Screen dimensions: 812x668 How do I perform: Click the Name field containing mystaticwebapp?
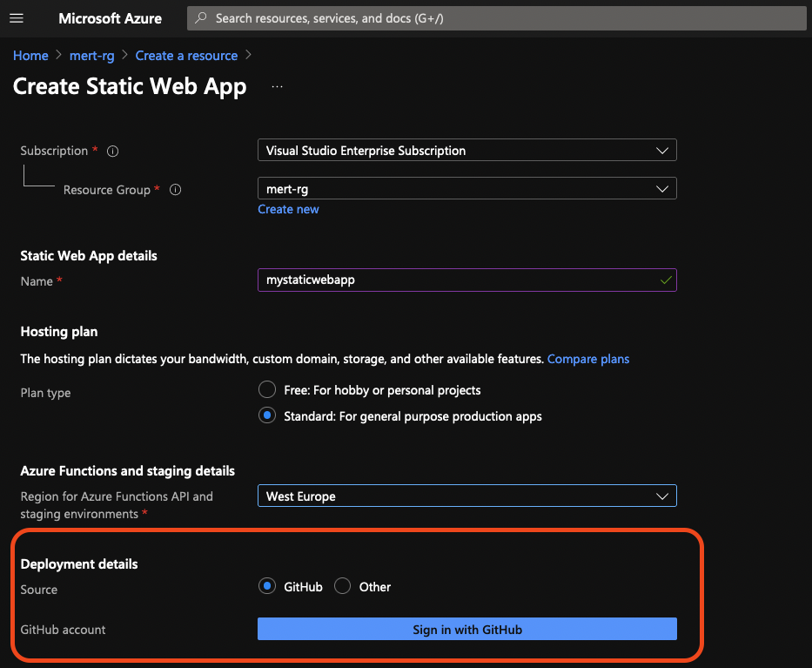pos(467,280)
